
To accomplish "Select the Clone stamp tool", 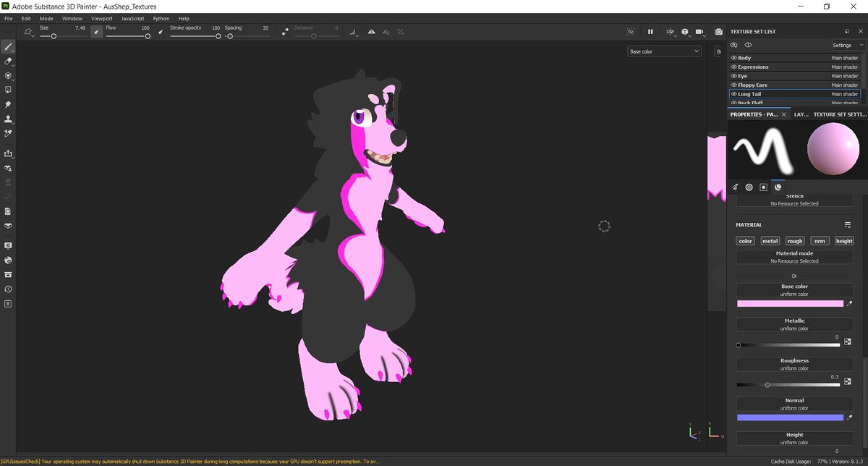I will point(8,119).
